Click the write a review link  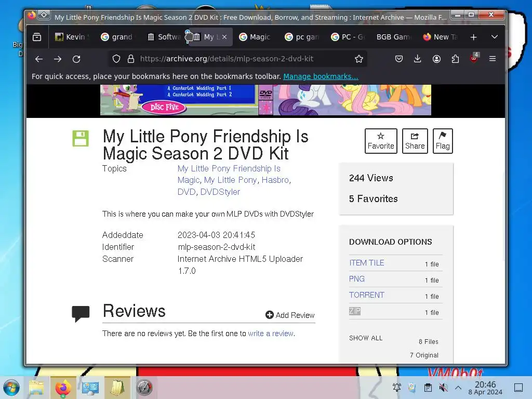click(271, 334)
